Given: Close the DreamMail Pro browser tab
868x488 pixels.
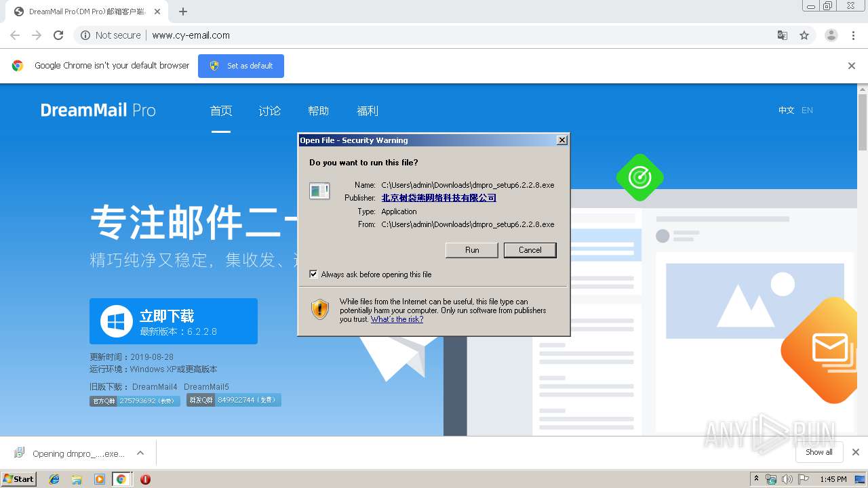Looking at the screenshot, I should pyautogui.click(x=157, y=12).
